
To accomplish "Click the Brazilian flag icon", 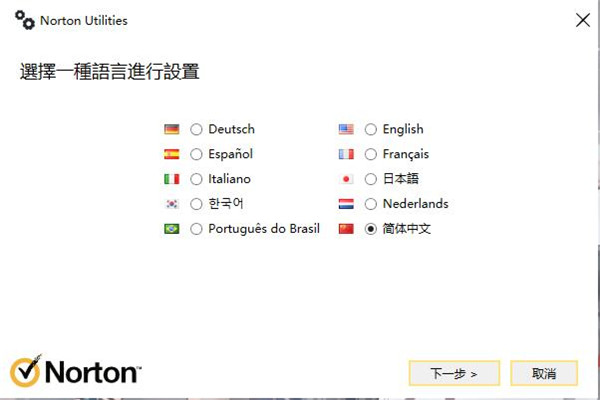I will click(171, 229).
